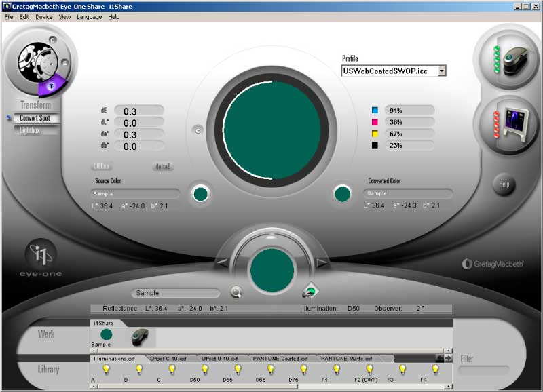Click the magenta 36% value
This screenshot has width=543, height=392.
(x=409, y=122)
